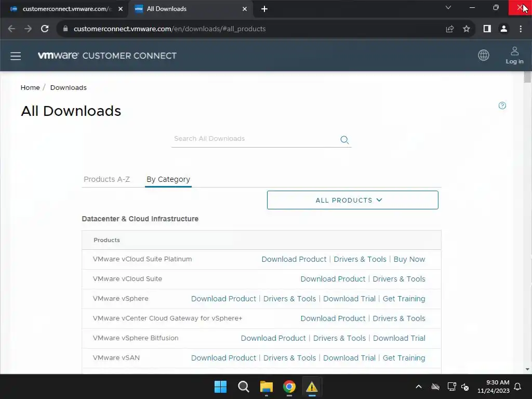Open the warning triangle app in taskbar
Viewport: 532px width, 399px height.
click(x=312, y=387)
